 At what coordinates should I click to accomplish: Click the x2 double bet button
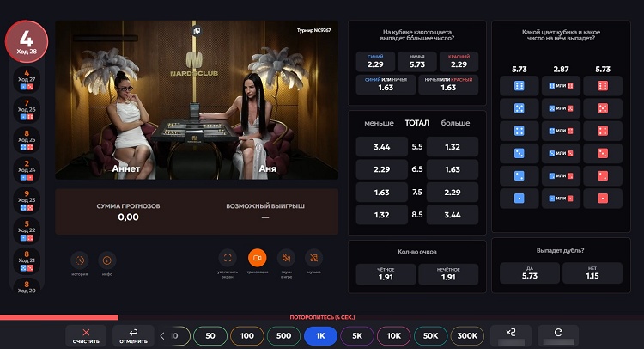pos(511,335)
